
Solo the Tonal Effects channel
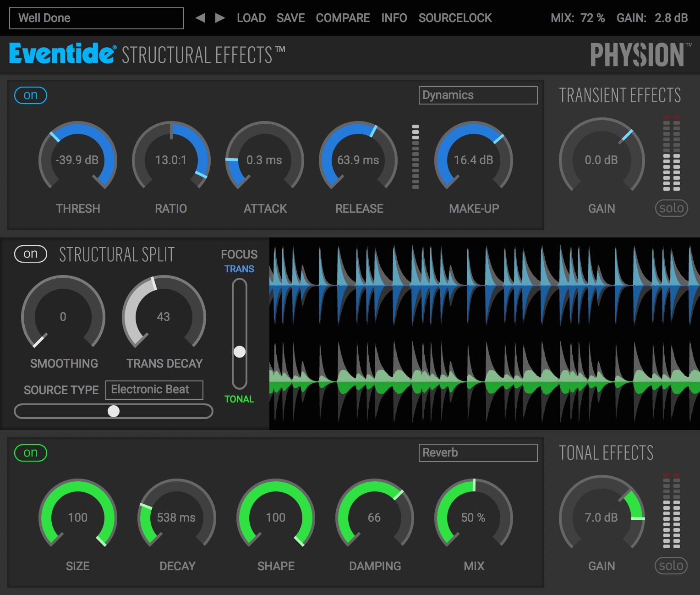(671, 566)
